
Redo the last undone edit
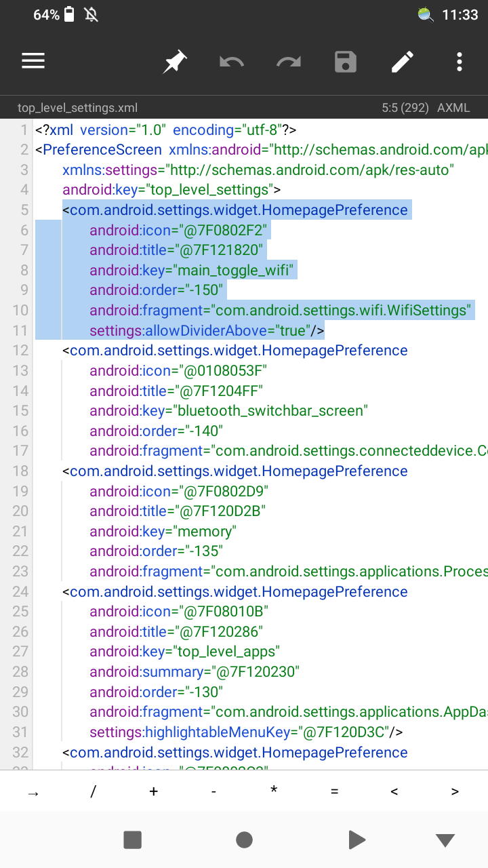[289, 62]
